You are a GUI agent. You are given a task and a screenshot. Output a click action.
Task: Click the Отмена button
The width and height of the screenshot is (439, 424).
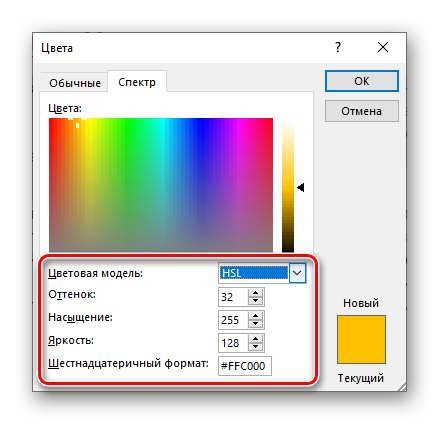pyautogui.click(x=362, y=111)
